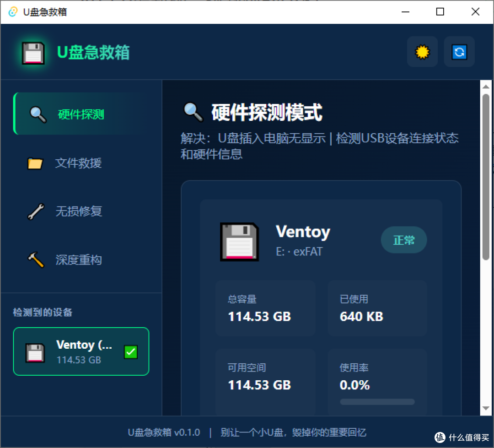Image resolution: width=494 pixels, height=448 pixels.
Task: Click the 检测到的设备 section label
Action: 43,313
